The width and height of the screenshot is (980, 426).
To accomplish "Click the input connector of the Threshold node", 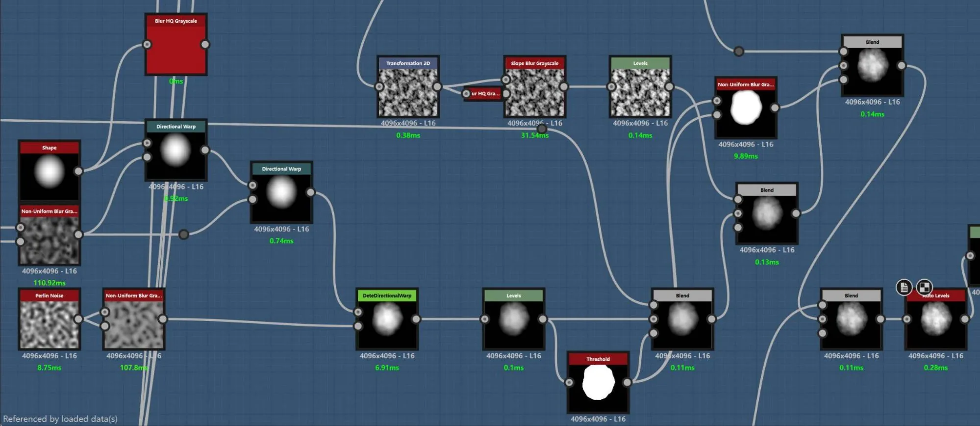I will 569,382.
